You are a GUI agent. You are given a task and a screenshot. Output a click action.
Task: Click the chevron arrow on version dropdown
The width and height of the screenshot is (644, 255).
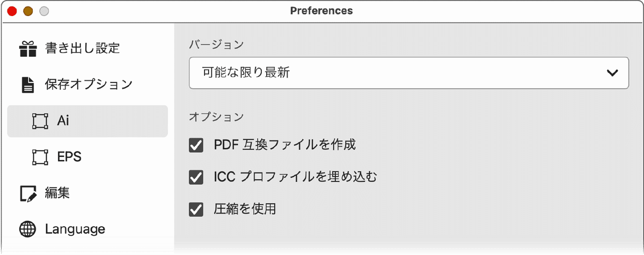(x=612, y=73)
